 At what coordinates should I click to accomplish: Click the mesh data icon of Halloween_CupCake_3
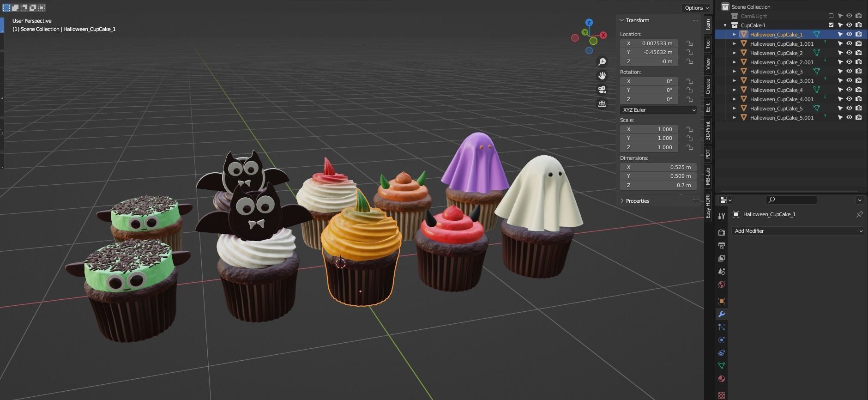point(816,71)
